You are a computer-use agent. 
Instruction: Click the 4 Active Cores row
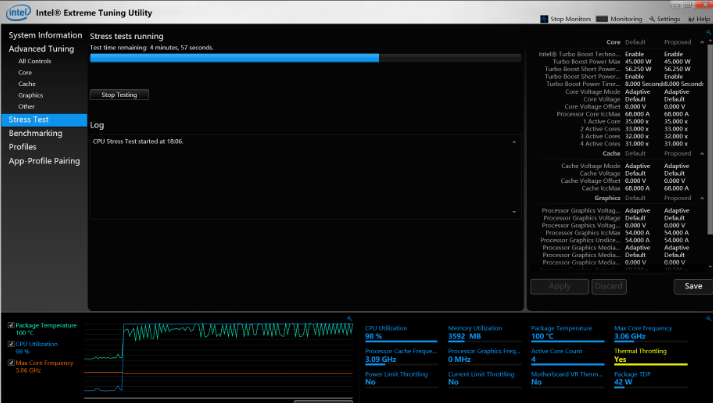coord(618,144)
